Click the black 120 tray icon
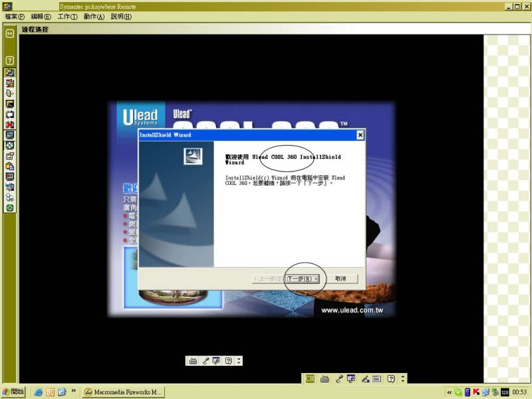Image resolution: width=532 pixels, height=399 pixels. coord(505,392)
